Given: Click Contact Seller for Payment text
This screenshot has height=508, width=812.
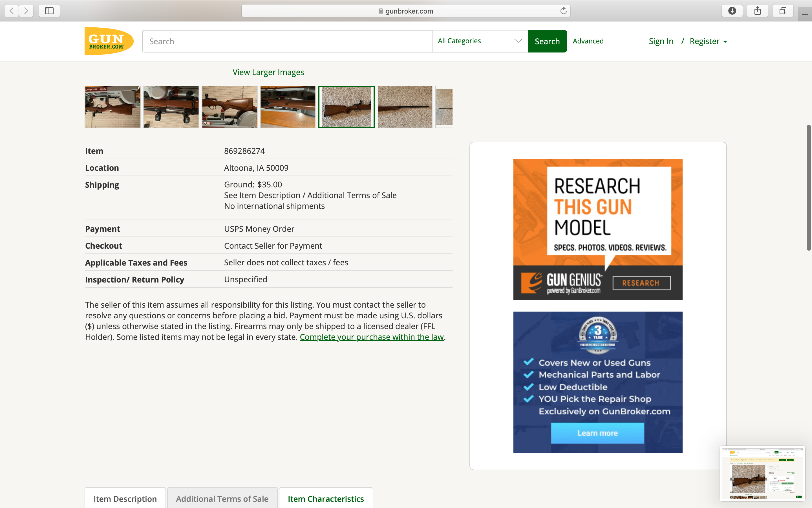Looking at the screenshot, I should click(x=273, y=246).
